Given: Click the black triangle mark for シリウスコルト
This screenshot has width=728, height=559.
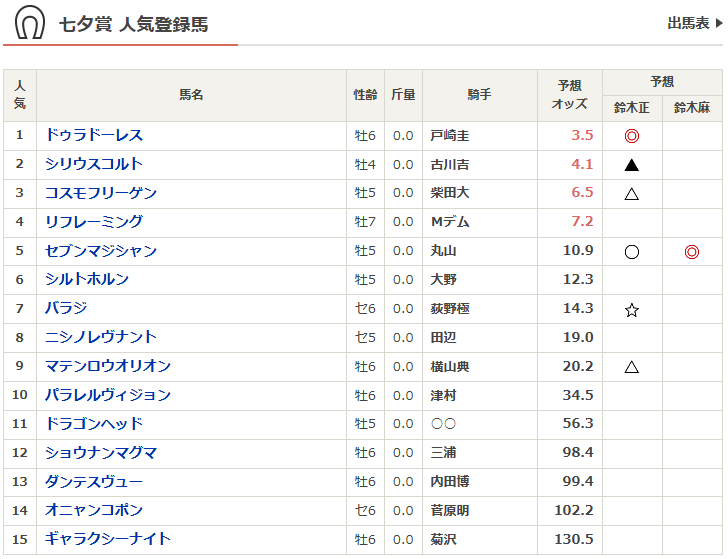Looking at the screenshot, I should tap(631, 165).
